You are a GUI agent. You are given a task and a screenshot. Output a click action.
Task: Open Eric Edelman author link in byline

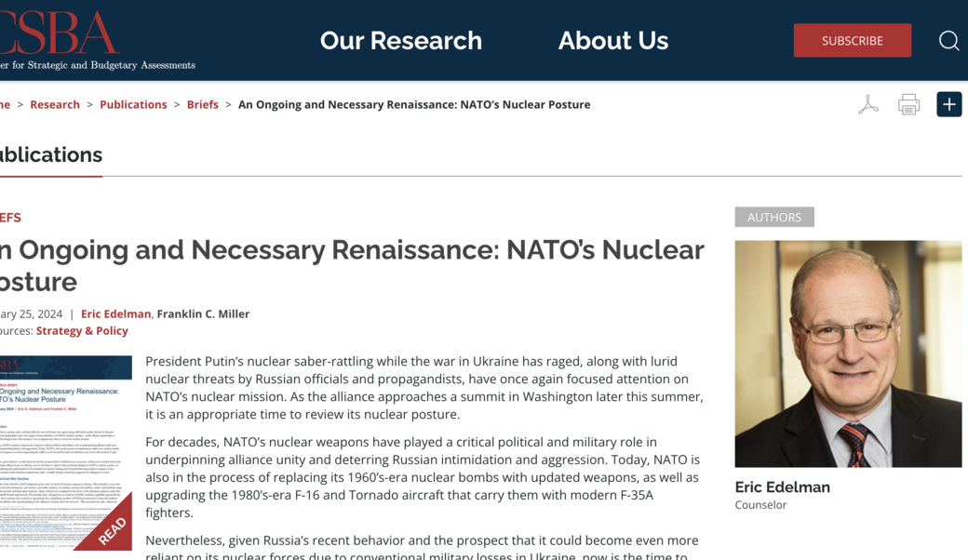pyautogui.click(x=115, y=313)
